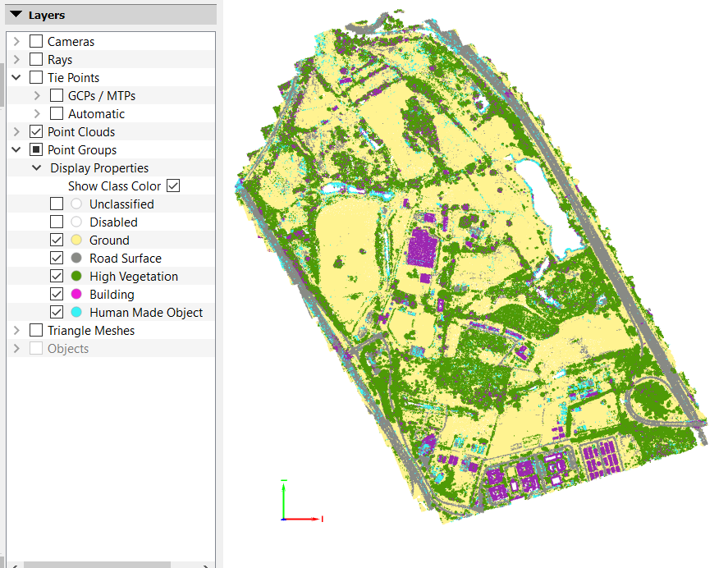The width and height of the screenshot is (728, 568).
Task: Hide the Human Made Object group
Action: click(57, 313)
